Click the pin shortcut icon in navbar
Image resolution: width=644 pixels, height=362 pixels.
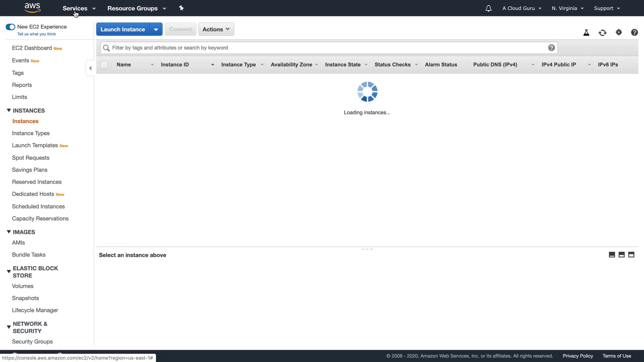pyautogui.click(x=181, y=8)
